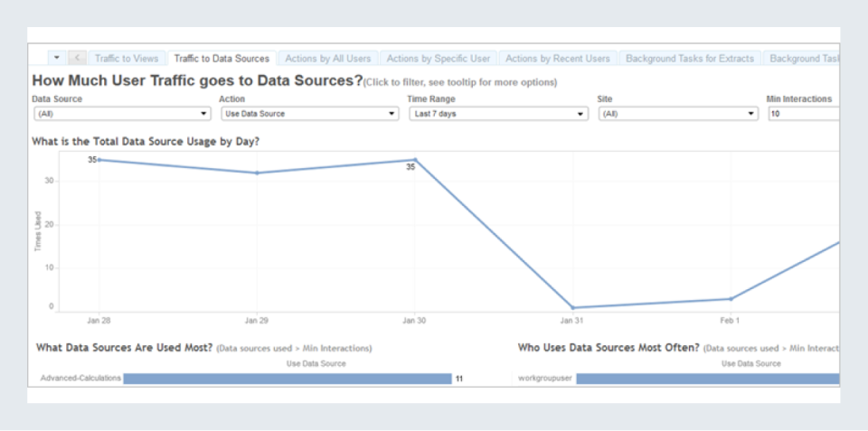Click the tab scroll-left arrow button
The width and height of the screenshot is (868, 431).
point(77,58)
